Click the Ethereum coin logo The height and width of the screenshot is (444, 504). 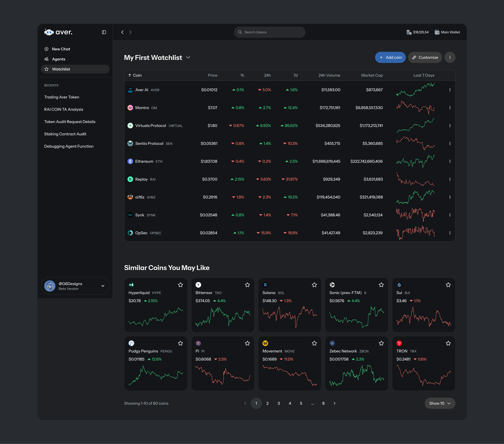[x=130, y=162]
